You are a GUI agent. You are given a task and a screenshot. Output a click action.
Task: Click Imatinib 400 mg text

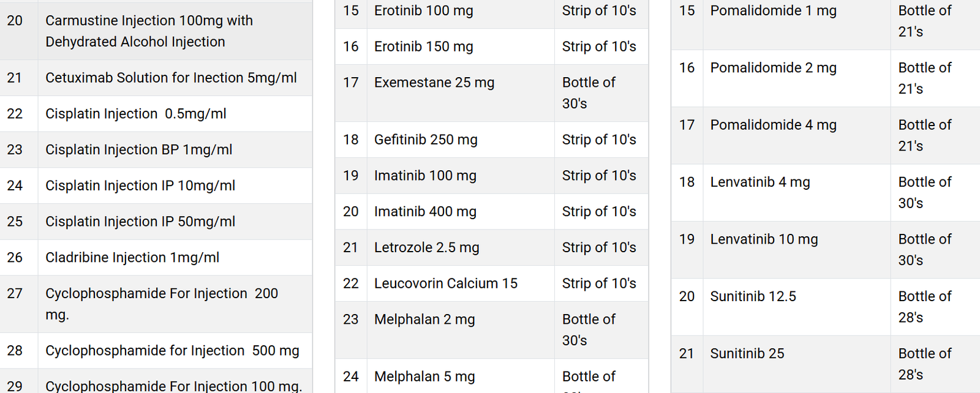(425, 212)
